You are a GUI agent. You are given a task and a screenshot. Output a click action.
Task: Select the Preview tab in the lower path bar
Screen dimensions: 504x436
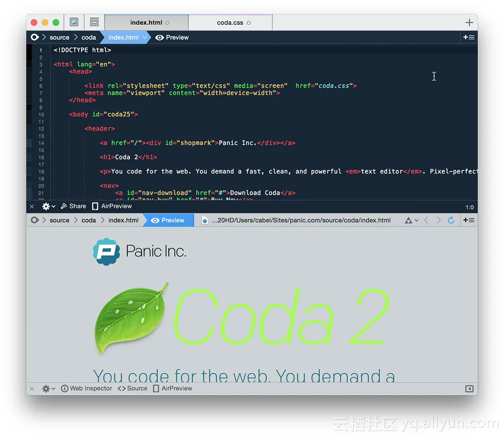click(168, 220)
